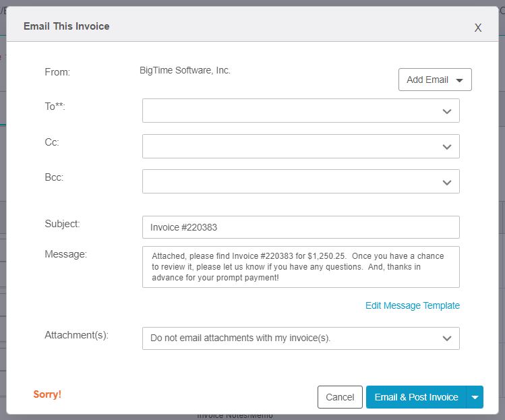The image size is (505, 420).
Task: Click inside the Cc recipients field
Action: coord(301,146)
